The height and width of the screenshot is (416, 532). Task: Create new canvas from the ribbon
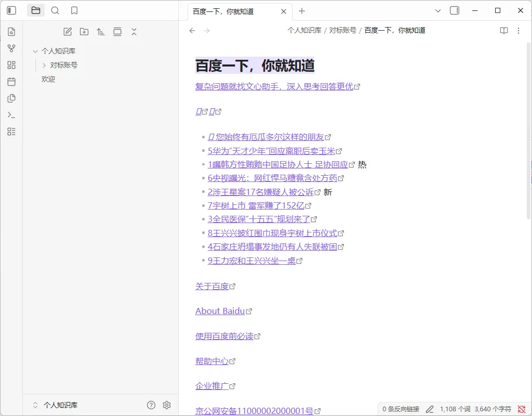click(x=11, y=65)
